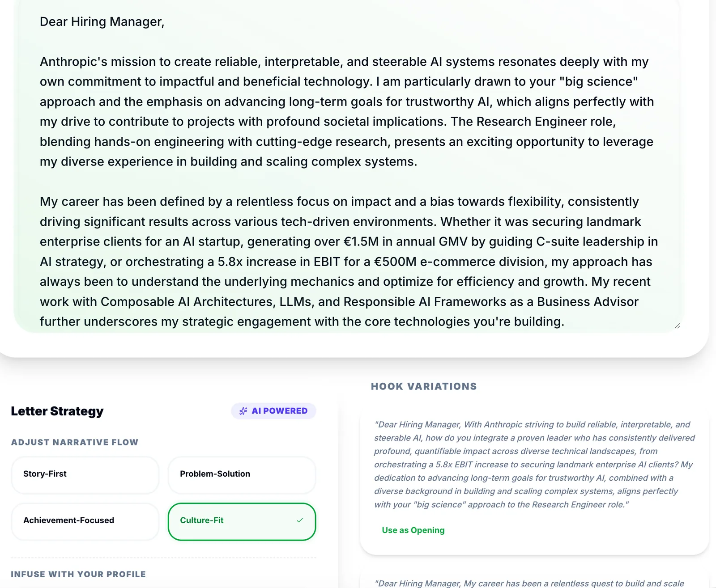
Task: Click '€1.5M' in the letter body
Action: coord(361,241)
